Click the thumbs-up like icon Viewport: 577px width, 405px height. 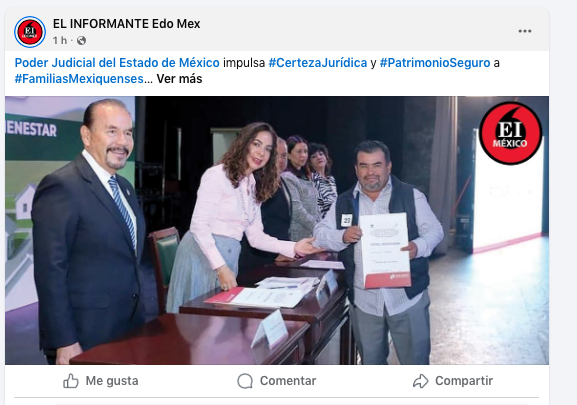[71, 381]
